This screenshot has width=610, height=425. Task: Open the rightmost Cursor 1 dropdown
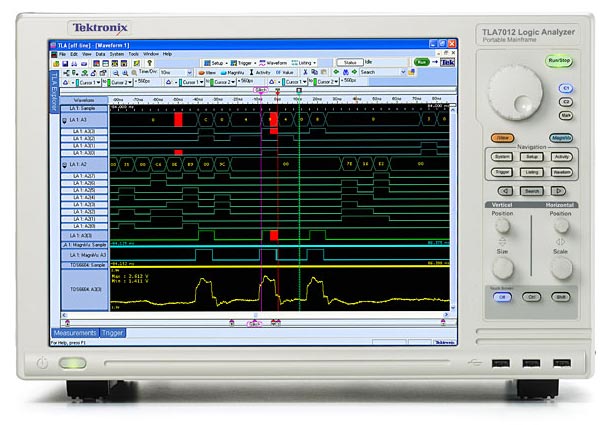(x=295, y=82)
